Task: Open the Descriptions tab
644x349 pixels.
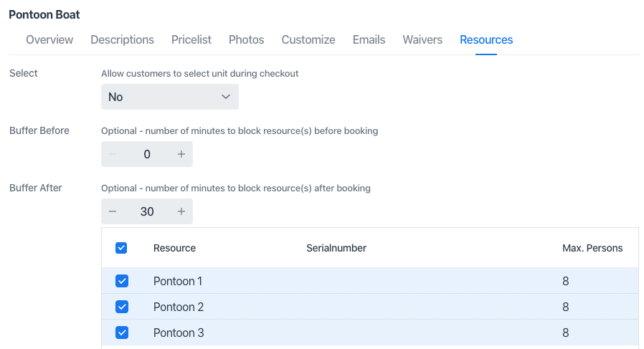Action: [x=122, y=40]
